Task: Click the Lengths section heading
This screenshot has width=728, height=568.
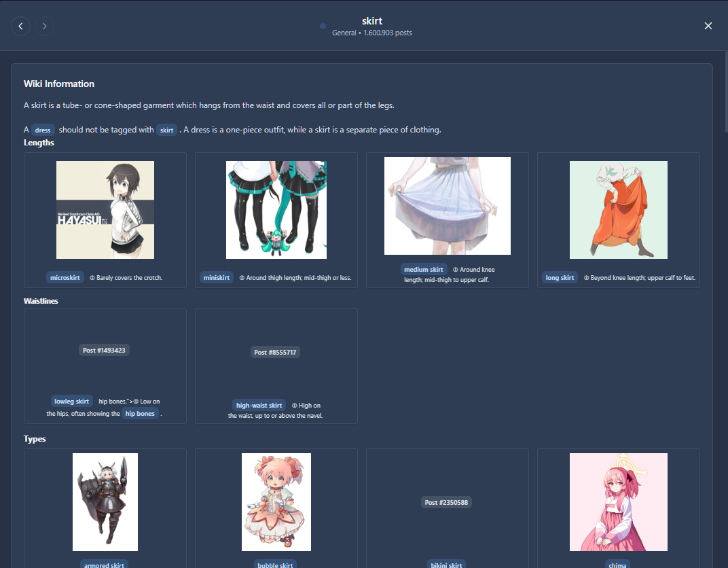Action: pos(39,143)
